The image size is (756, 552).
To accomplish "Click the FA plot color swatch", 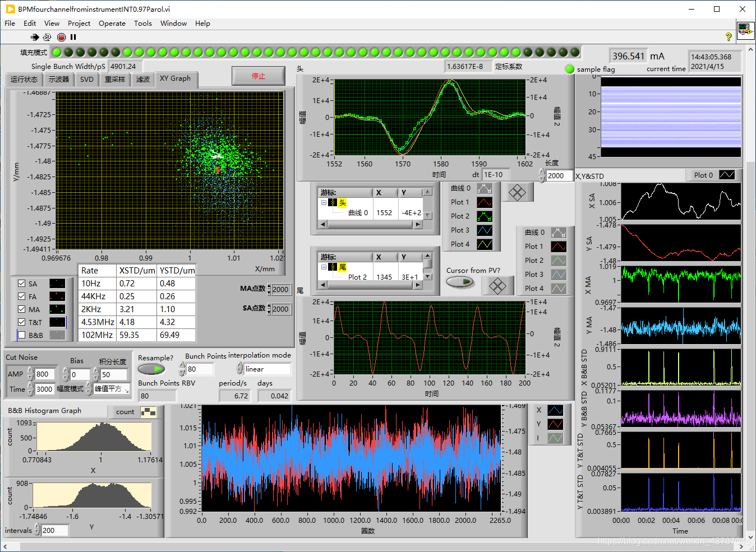I will coord(57,296).
